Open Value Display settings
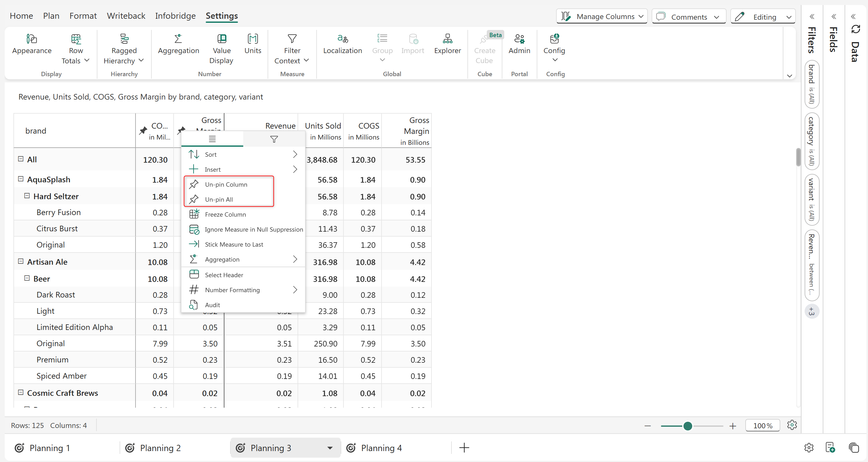The height and width of the screenshot is (462, 868). pyautogui.click(x=221, y=39)
